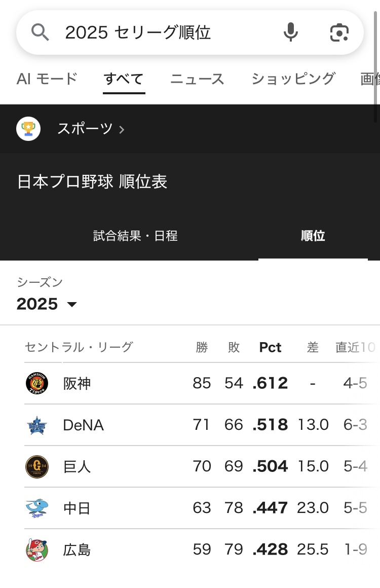Click the Giants team logo
Viewport: 380px width, 588px height.
coord(37,466)
